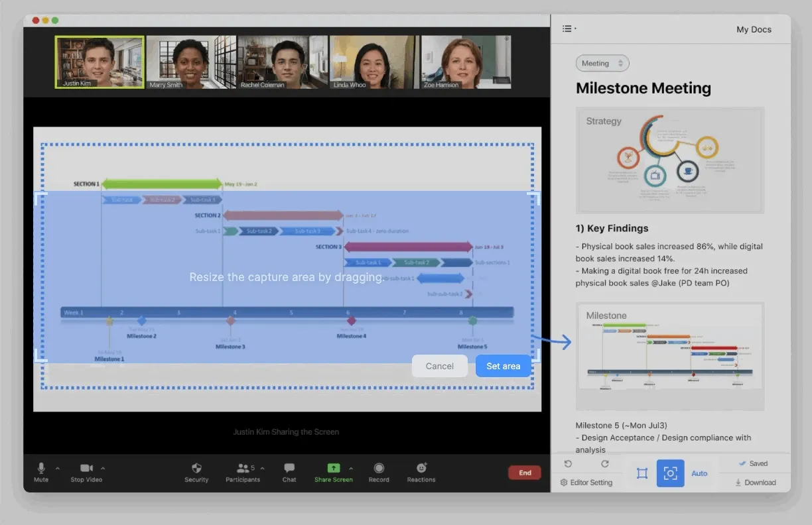
Task: Open My Docs
Action: [754, 29]
